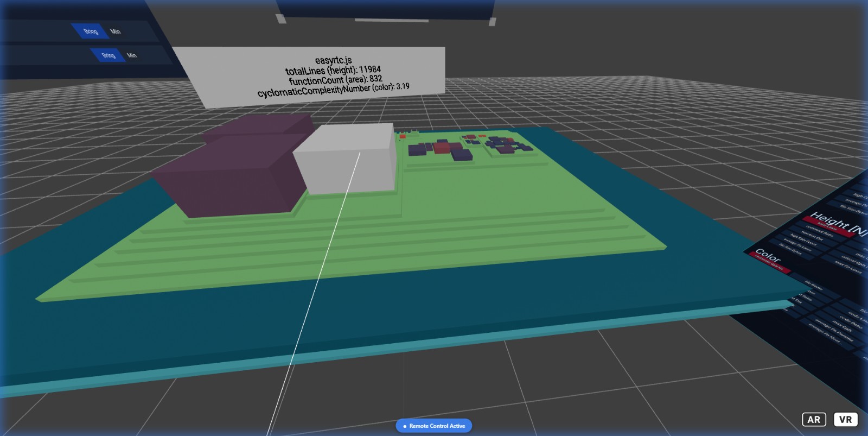
Task: Click the lower Bring button
Action: pos(108,55)
